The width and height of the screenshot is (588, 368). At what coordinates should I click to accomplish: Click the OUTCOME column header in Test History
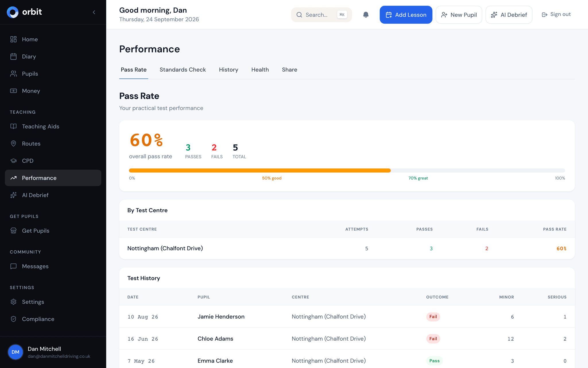point(437,297)
